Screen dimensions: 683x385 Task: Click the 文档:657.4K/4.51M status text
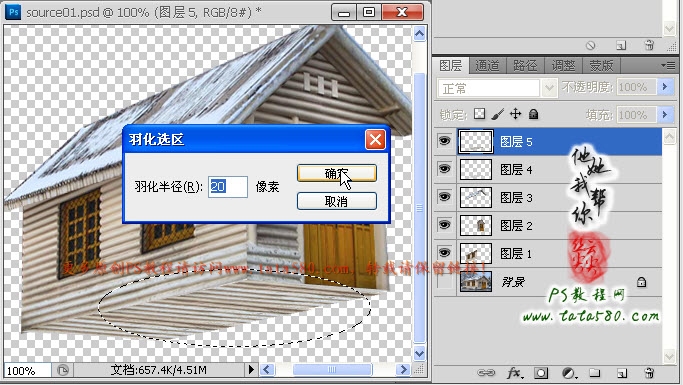pyautogui.click(x=159, y=370)
